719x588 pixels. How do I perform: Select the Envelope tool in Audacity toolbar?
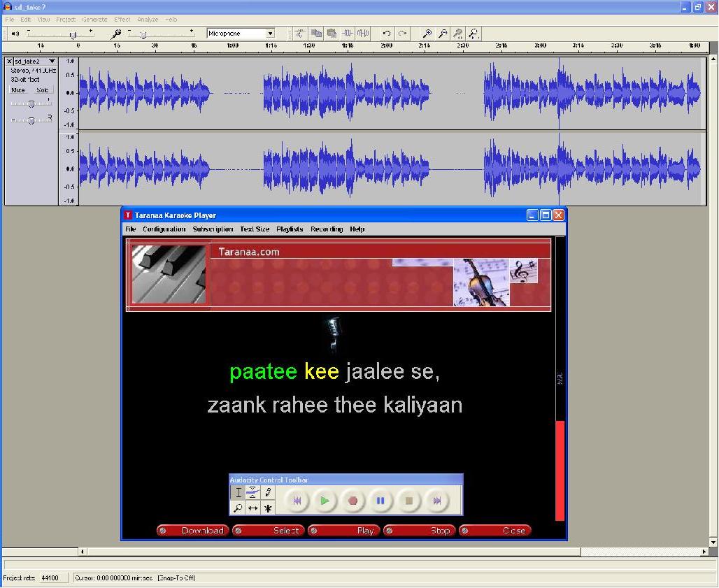(253, 493)
